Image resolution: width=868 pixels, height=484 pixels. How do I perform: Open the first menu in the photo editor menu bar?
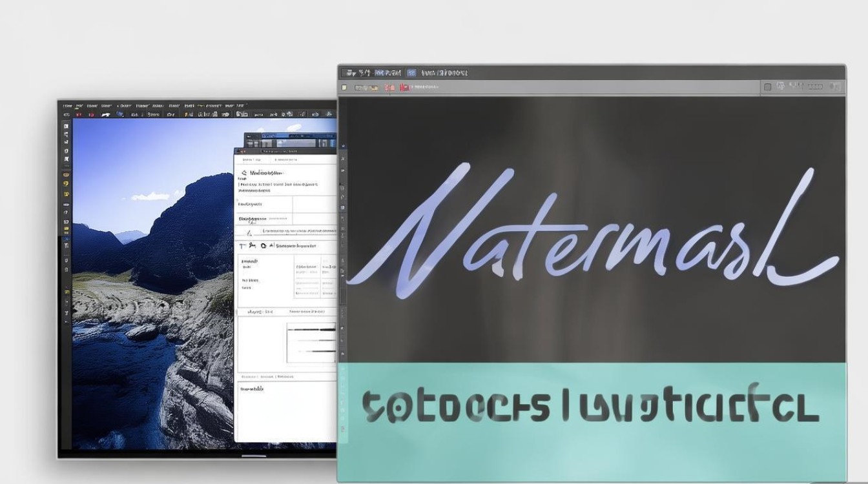67,105
